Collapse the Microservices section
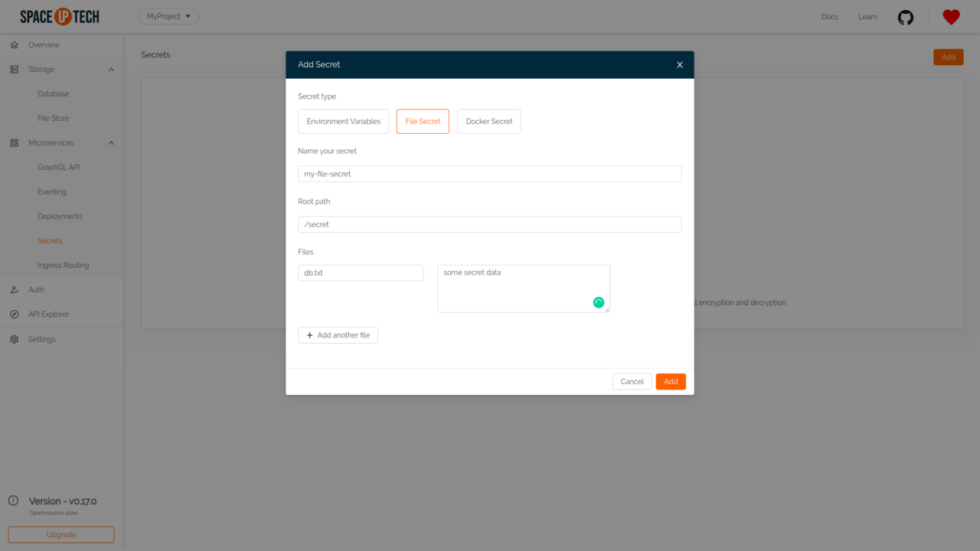Image resolution: width=980 pixels, height=551 pixels. point(110,142)
